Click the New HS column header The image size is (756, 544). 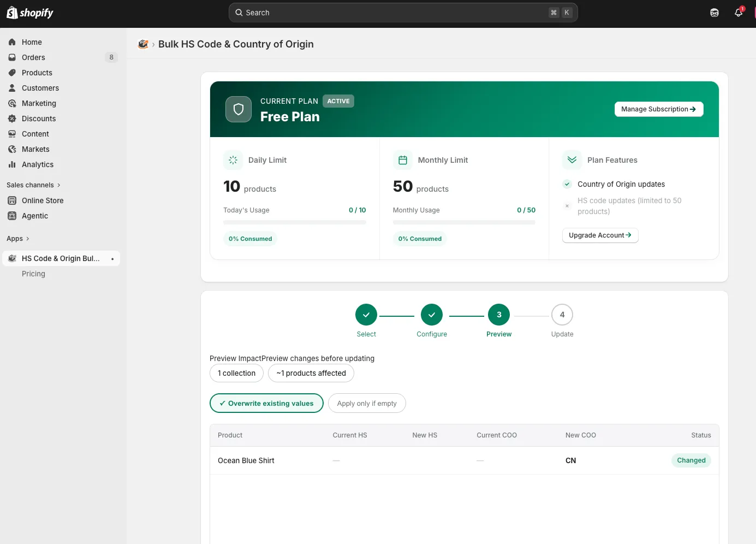pos(425,435)
